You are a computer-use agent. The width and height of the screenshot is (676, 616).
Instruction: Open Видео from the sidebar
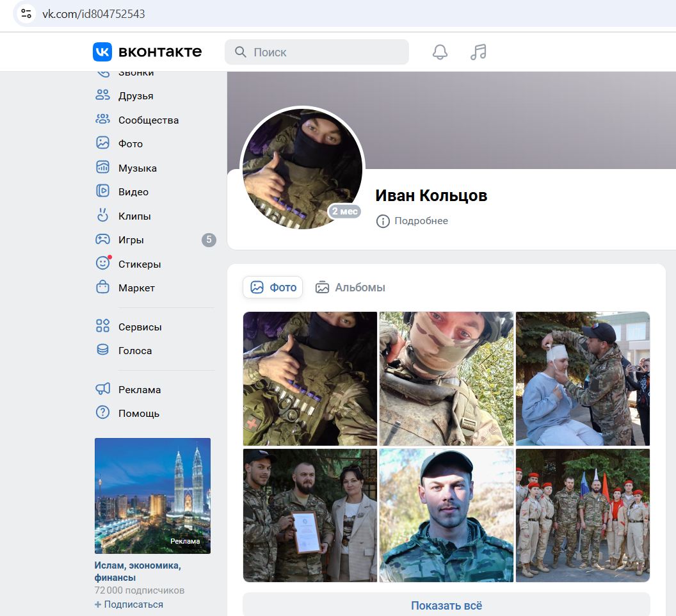tap(133, 192)
